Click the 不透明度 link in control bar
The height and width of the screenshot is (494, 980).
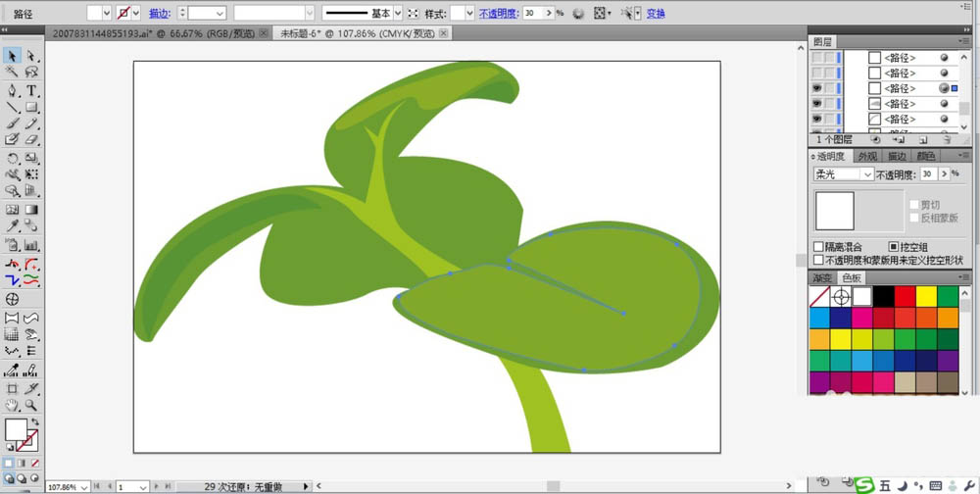[x=499, y=13]
